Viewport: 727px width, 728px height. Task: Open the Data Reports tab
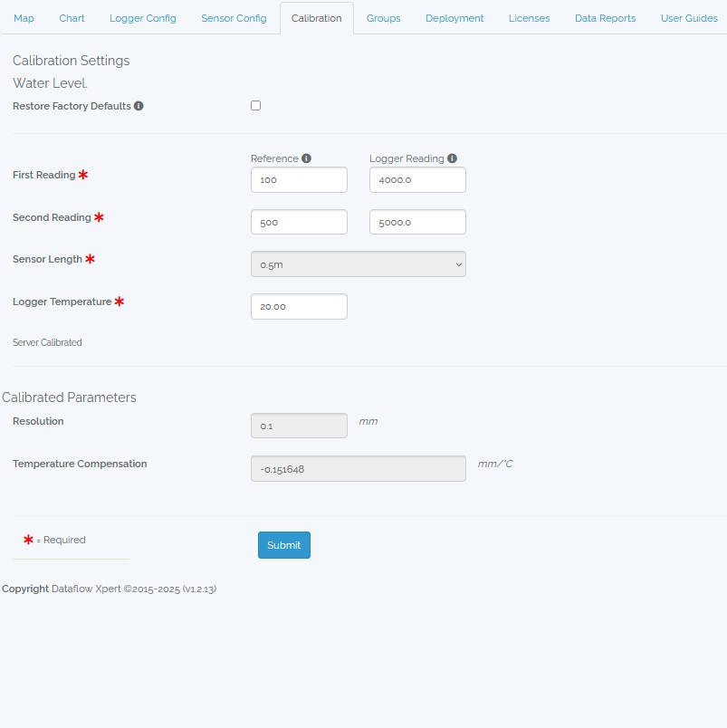tap(605, 18)
